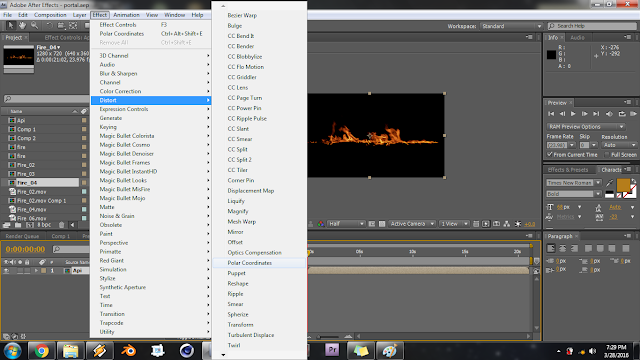This screenshot has height=360, width=640.
Task: Jump to last frame in Preview
Action: (x=596, y=114)
